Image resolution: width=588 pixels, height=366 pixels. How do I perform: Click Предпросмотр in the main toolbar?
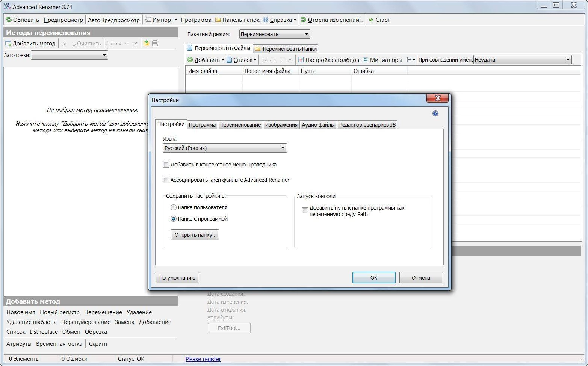[x=63, y=20]
